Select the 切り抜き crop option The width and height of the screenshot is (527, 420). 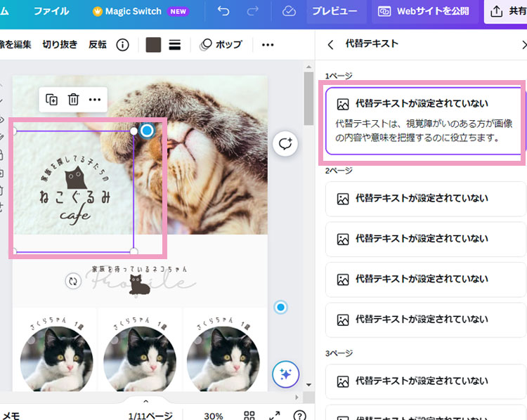[x=60, y=44]
